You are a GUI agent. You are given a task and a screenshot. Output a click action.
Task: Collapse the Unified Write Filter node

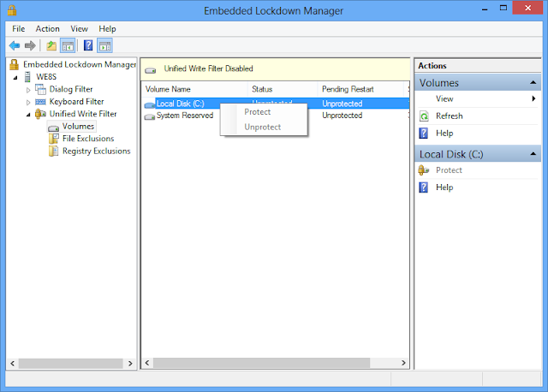click(x=28, y=115)
